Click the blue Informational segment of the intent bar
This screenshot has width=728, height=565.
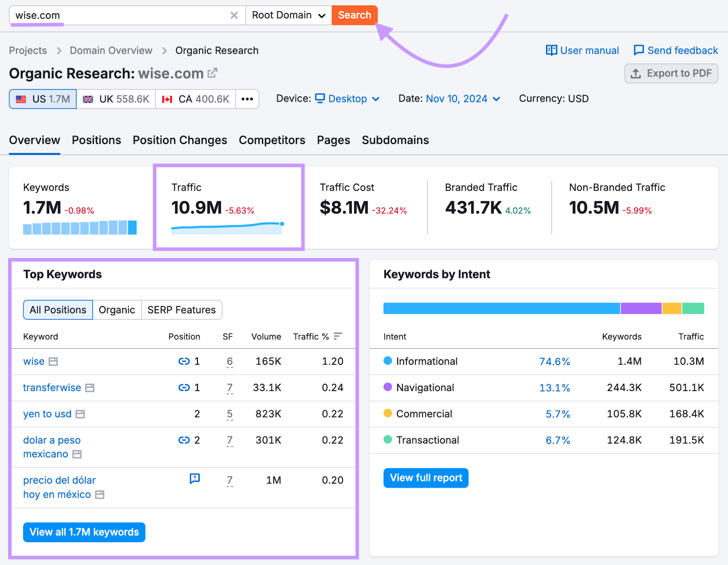point(500,308)
